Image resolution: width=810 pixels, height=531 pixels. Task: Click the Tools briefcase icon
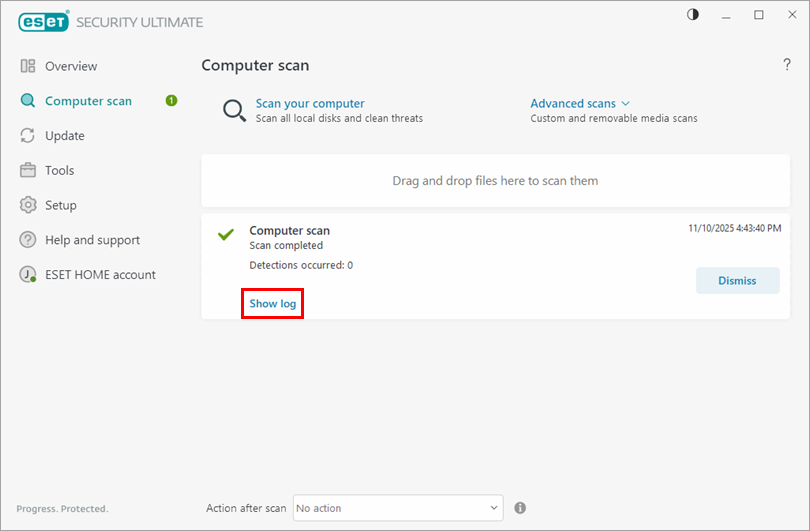click(28, 171)
